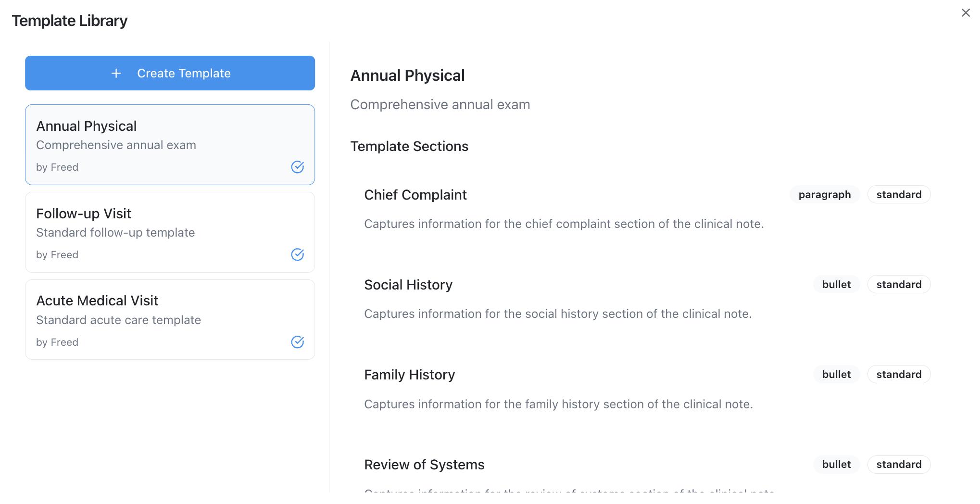Select the Annual Physical template
This screenshot has height=504, width=980.
pyautogui.click(x=170, y=144)
